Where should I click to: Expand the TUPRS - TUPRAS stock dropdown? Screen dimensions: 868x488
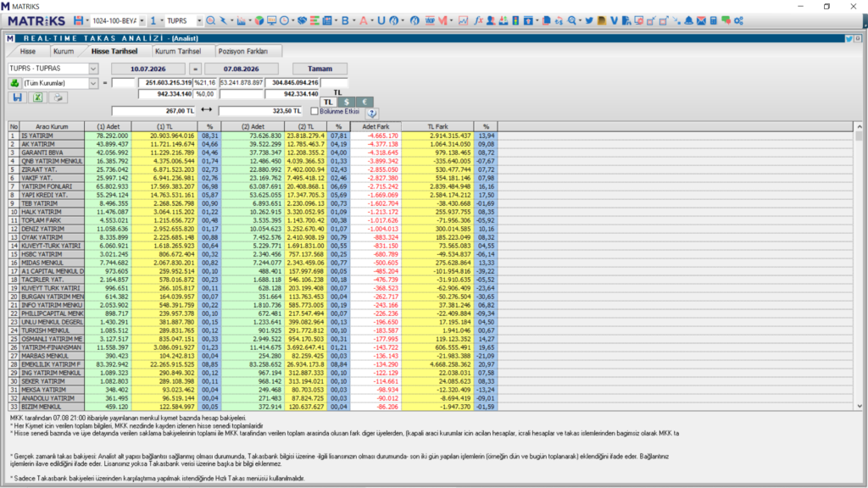[93, 69]
